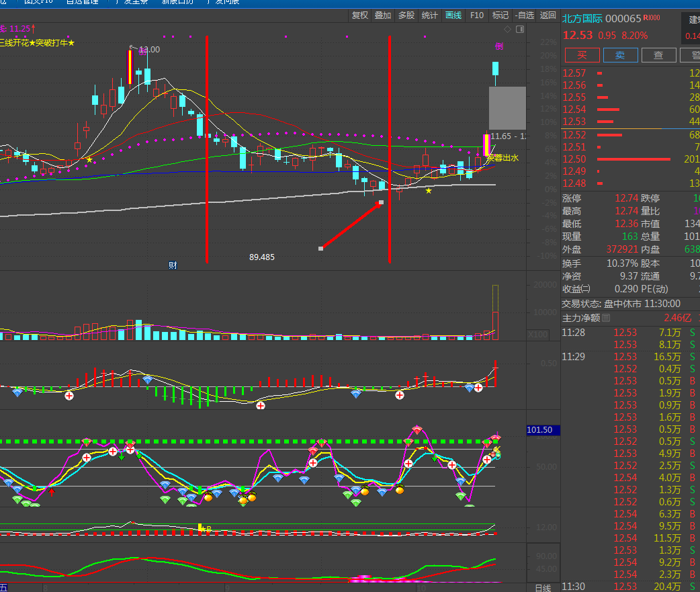Toggle the 画线 drawing tool
This screenshot has width=700, height=592.
[453, 15]
